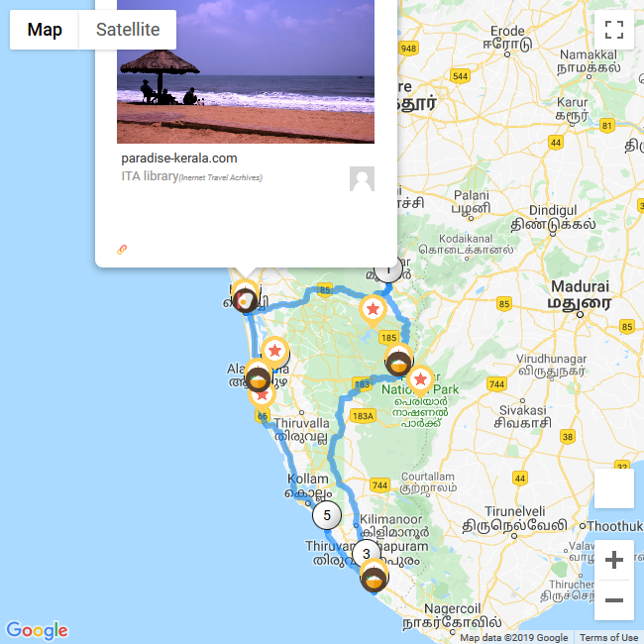This screenshot has height=644, width=644.
Task: Toggle fullscreen map view
Action: [x=614, y=30]
